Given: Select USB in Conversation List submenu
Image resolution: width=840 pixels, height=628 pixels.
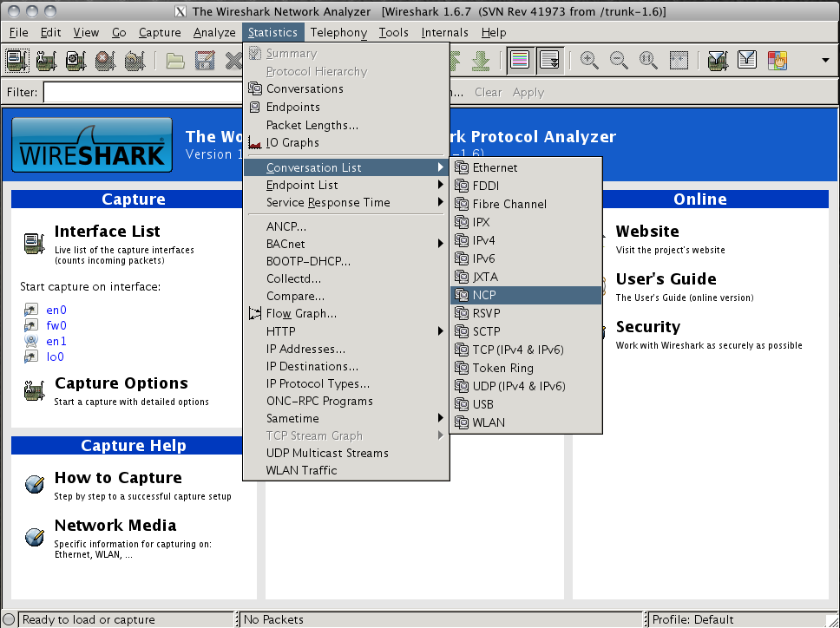Looking at the screenshot, I should coord(526,404).
